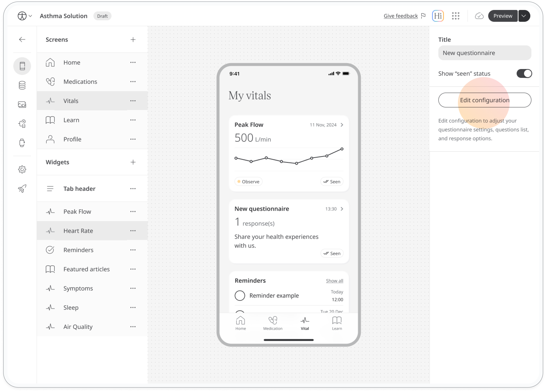Click the New questionnaire title input field

tap(485, 53)
